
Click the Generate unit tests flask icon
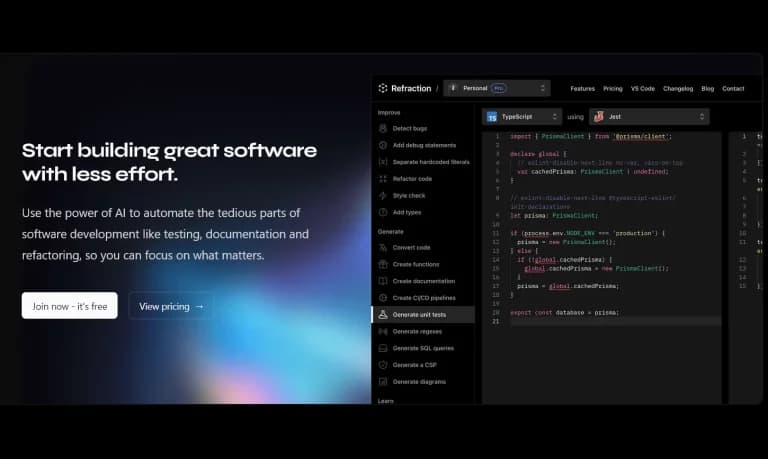pos(383,314)
